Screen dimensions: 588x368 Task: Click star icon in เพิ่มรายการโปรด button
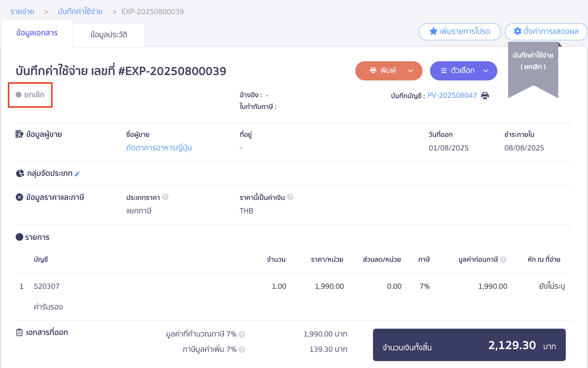coord(433,31)
